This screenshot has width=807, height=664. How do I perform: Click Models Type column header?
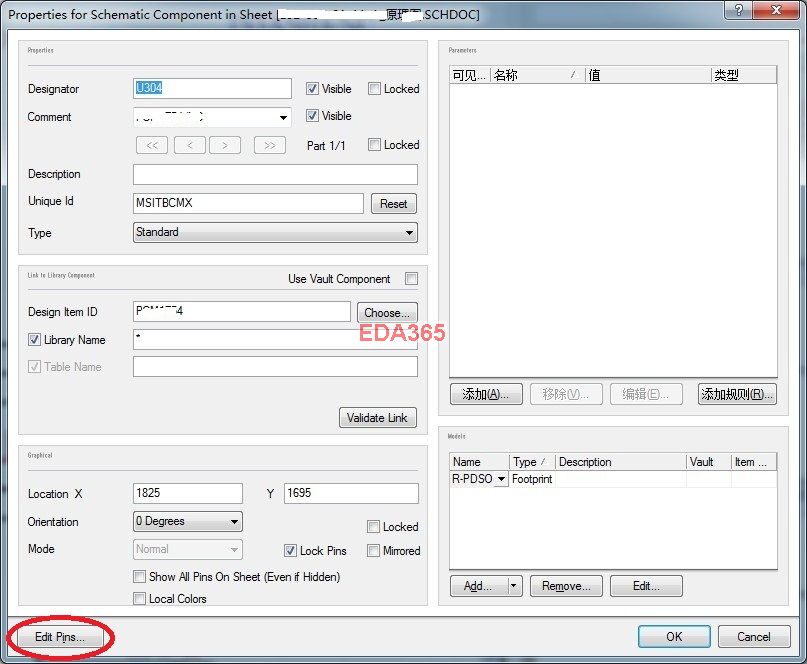click(x=533, y=462)
